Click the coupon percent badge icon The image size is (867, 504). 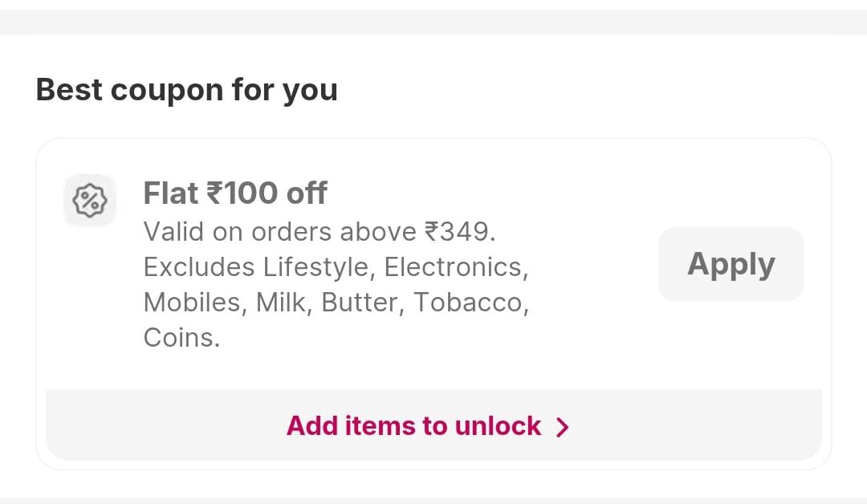pyautogui.click(x=90, y=200)
